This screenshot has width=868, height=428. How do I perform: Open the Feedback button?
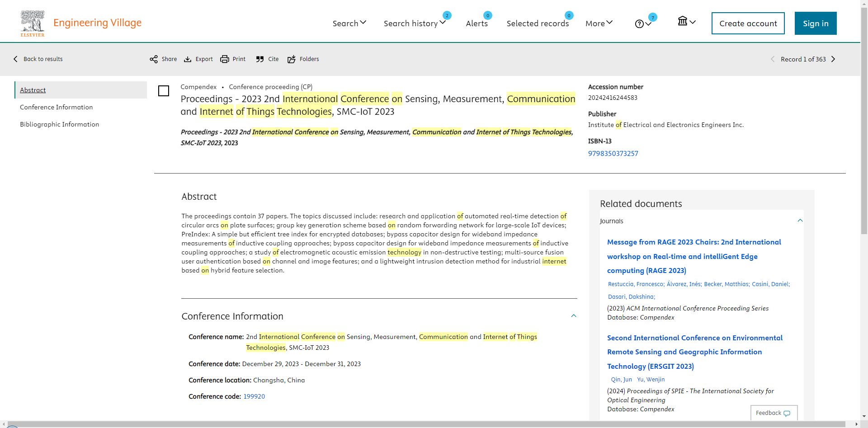pos(774,413)
